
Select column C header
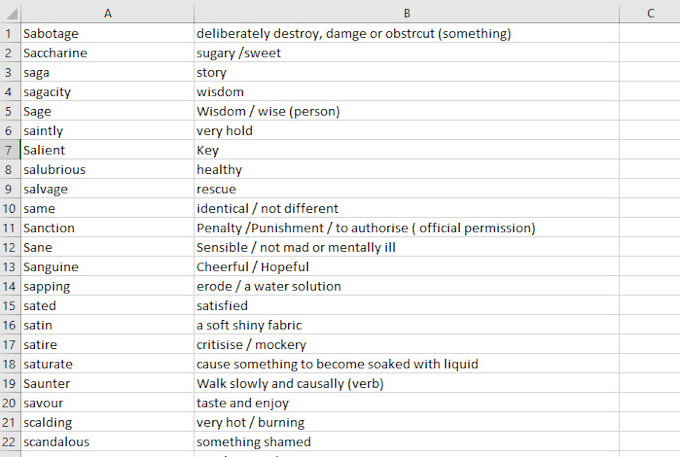(x=649, y=13)
